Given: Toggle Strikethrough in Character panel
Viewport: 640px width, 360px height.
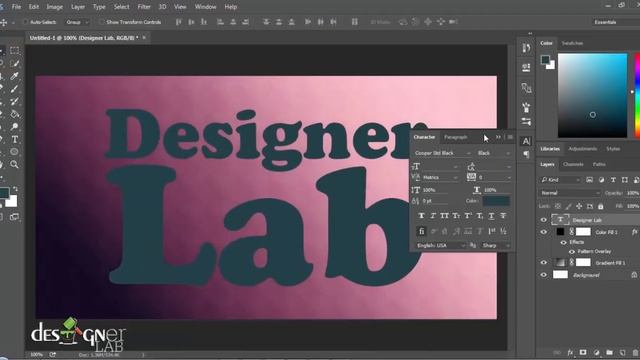Looking at the screenshot, I should tap(503, 216).
